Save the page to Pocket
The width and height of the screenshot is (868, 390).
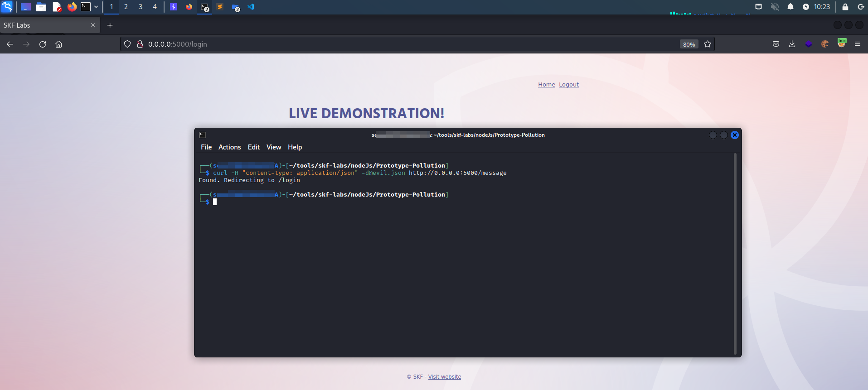pos(776,44)
